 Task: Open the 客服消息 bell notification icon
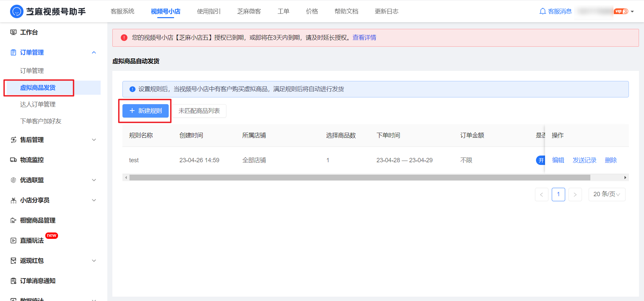(x=542, y=11)
